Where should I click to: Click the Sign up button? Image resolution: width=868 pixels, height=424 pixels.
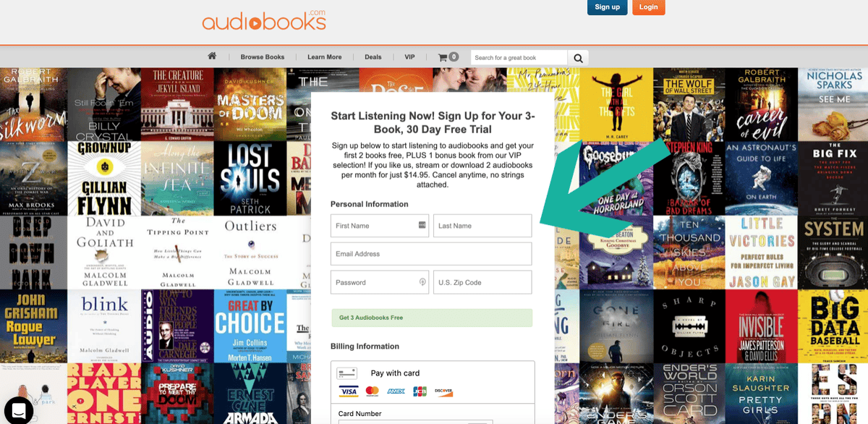click(607, 7)
